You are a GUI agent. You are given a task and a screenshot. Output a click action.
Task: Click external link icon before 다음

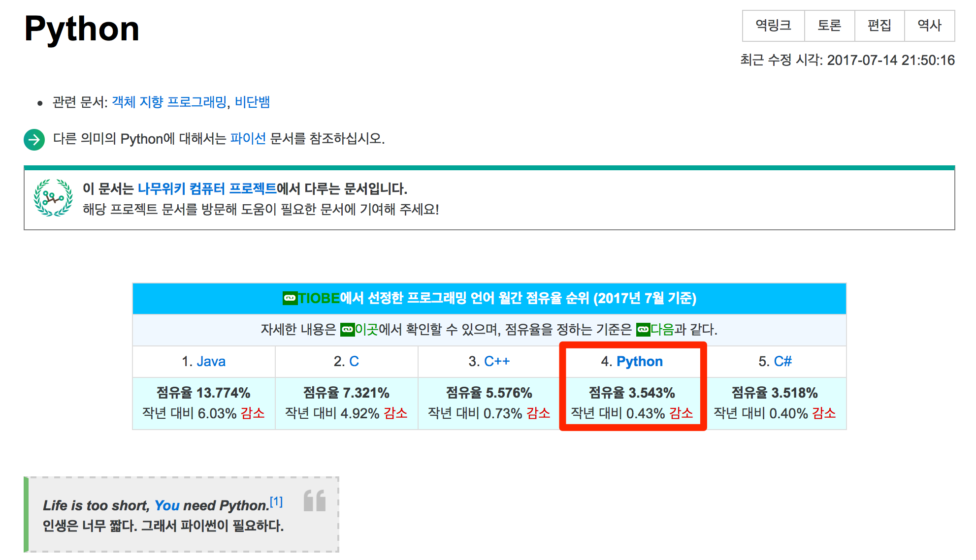[x=643, y=330]
